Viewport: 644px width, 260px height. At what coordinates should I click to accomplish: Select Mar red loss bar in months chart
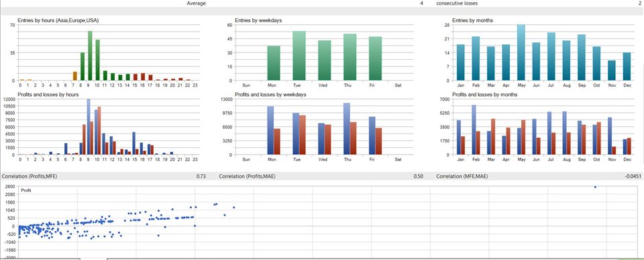tap(493, 136)
